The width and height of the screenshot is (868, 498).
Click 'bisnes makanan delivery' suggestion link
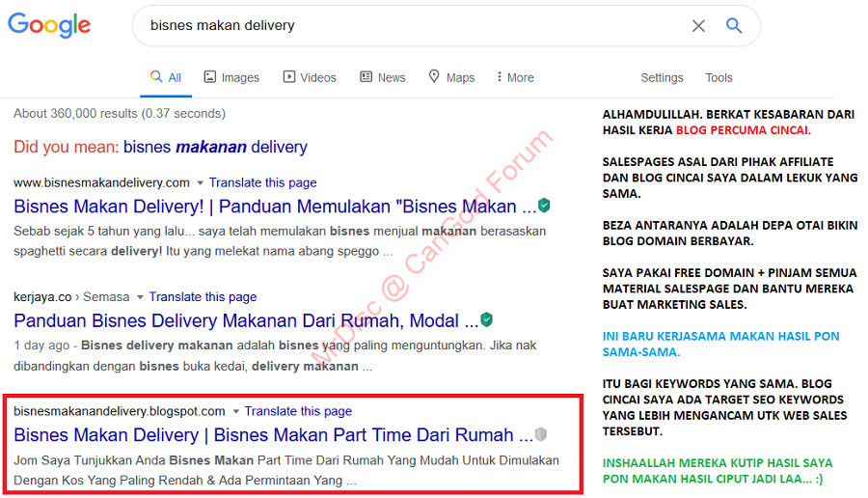[215, 147]
